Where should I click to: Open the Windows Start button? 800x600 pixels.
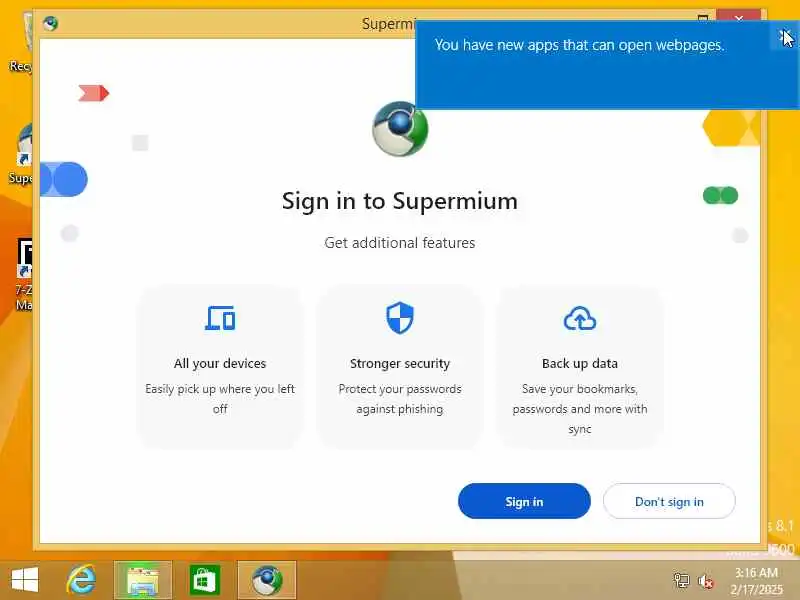pyautogui.click(x=24, y=580)
